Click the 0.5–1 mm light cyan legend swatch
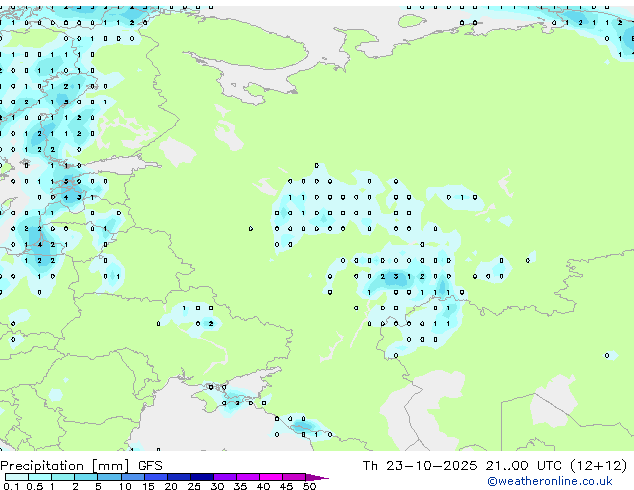Viewport: 634px width, 490px height. pyautogui.click(x=40, y=477)
